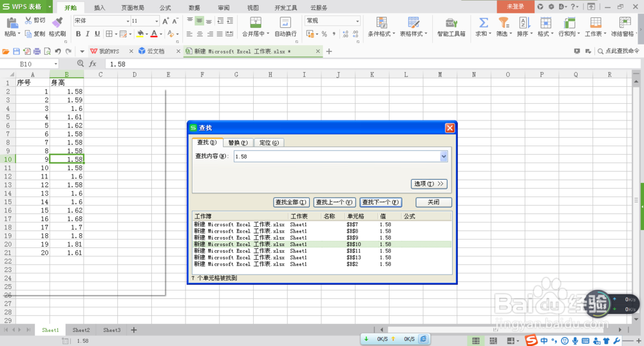
Task: Click the Cut (剪切) scissors icon
Action: (28, 20)
